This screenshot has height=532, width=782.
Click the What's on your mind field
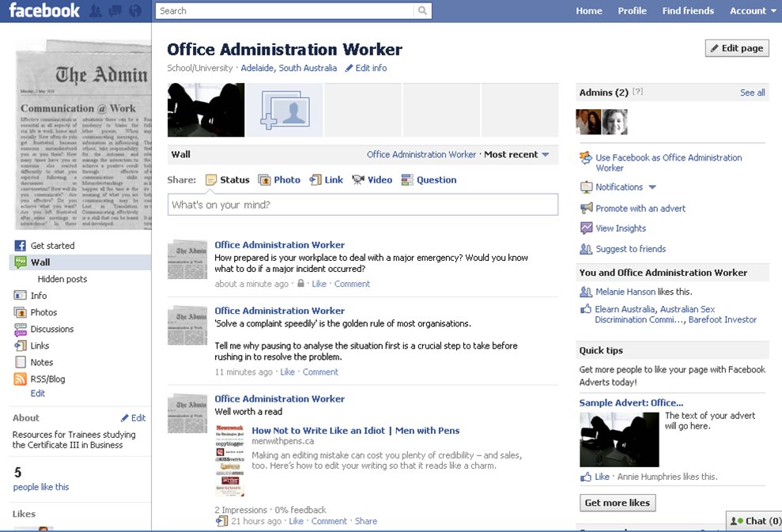(x=363, y=205)
